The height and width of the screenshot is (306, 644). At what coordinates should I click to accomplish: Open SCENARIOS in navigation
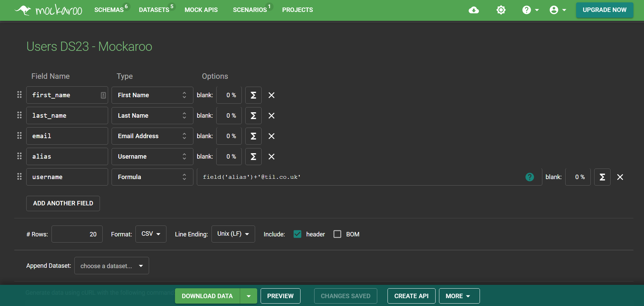coord(250,10)
